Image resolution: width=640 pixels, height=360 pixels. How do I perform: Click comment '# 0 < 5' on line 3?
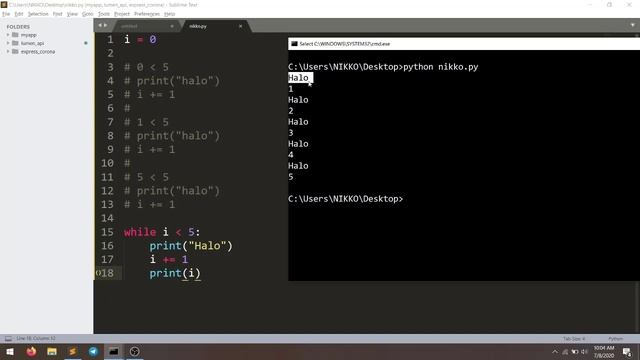[x=146, y=67]
